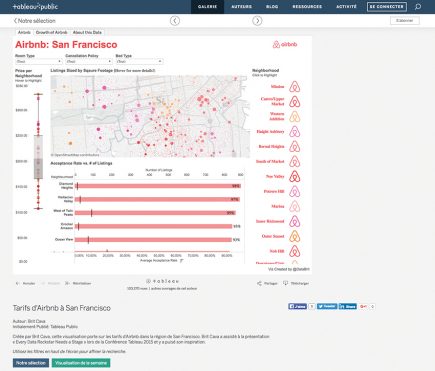The height and width of the screenshot is (371, 435).
Task: Switch to About this Data tab
Action: (x=87, y=32)
